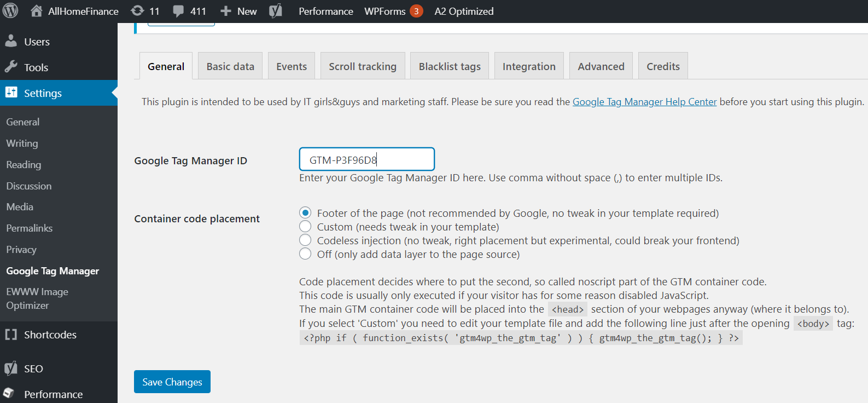
Task: Click the <head> code tag text
Action: (x=568, y=309)
